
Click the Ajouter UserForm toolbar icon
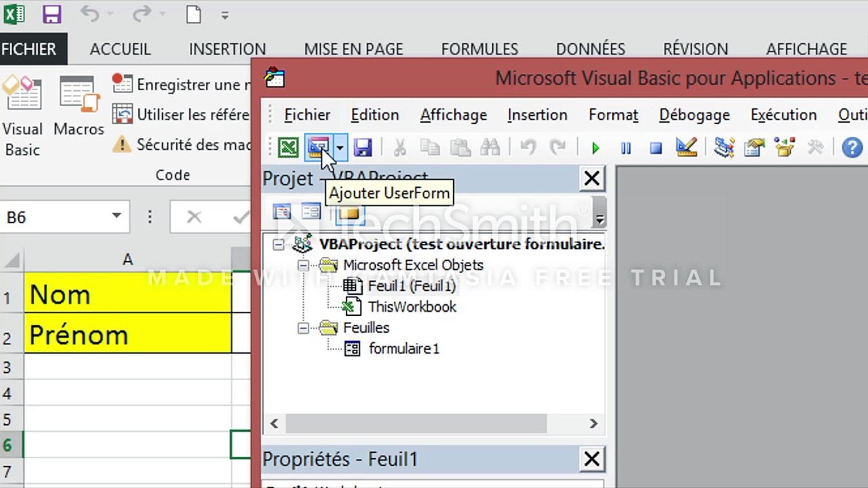[318, 147]
